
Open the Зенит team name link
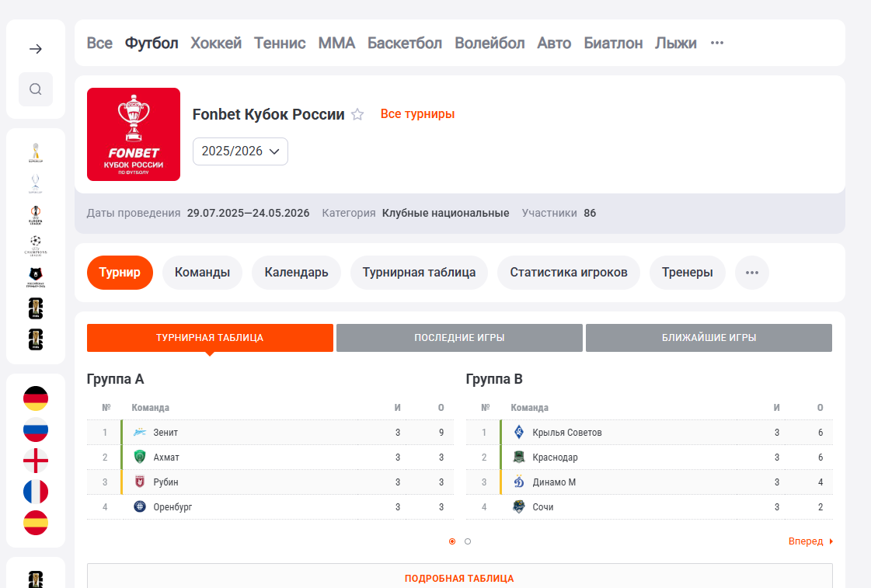[x=165, y=433]
